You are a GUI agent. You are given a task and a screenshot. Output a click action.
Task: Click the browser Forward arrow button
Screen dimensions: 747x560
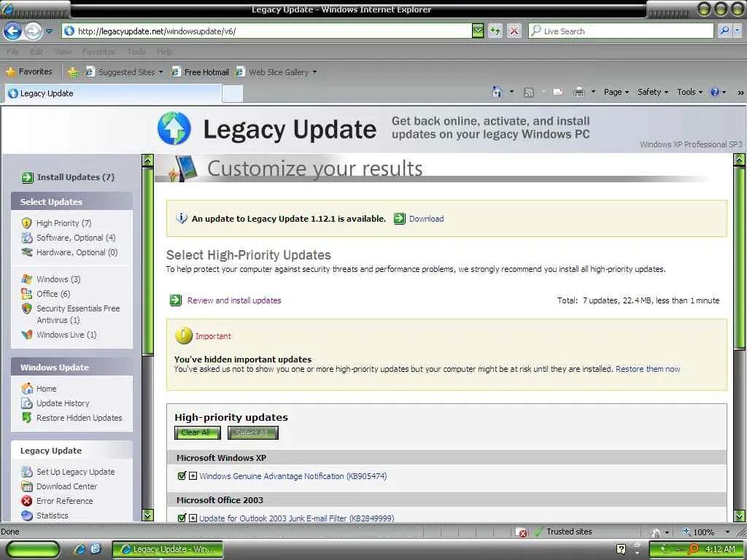[33, 31]
